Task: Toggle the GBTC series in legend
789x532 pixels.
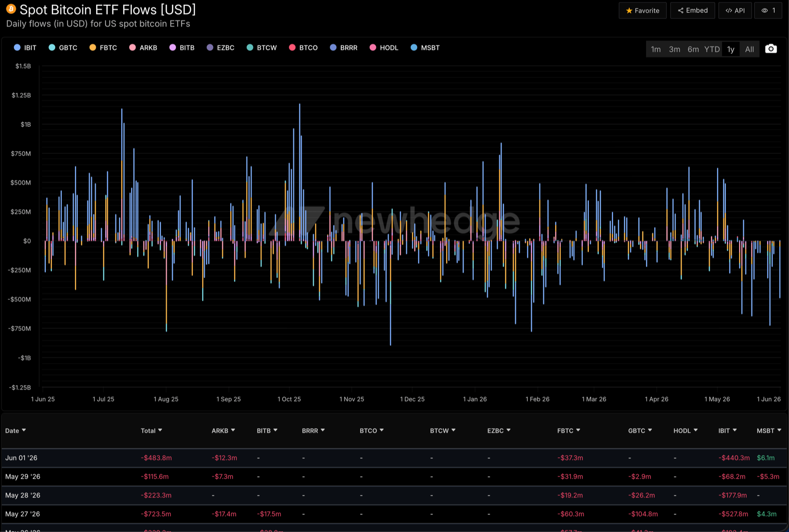Action: (x=63, y=48)
